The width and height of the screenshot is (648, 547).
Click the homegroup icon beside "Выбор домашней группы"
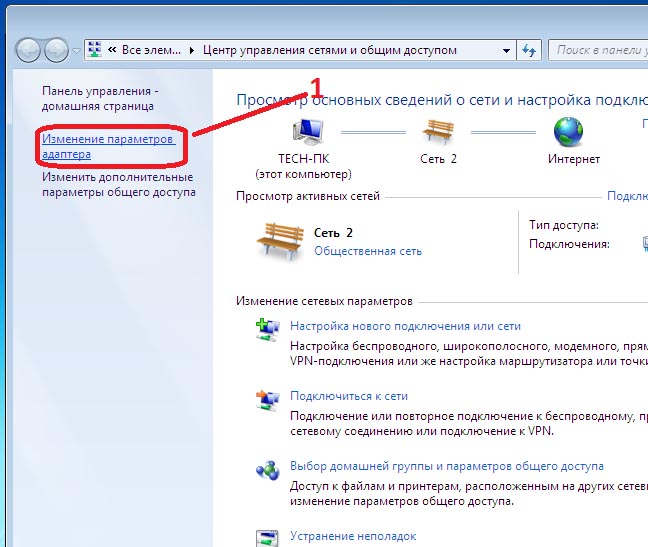(264, 473)
